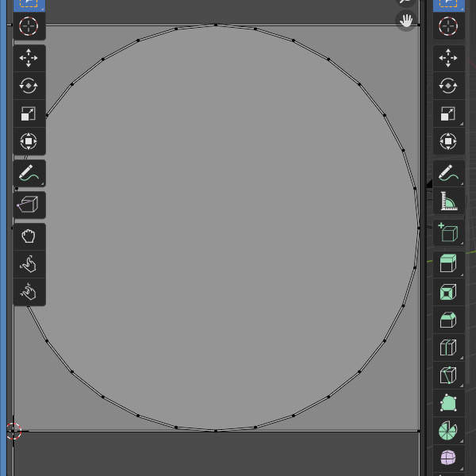Click the hand pan-view button in the UV editor
This screenshot has height=476, width=476.
[x=406, y=21]
